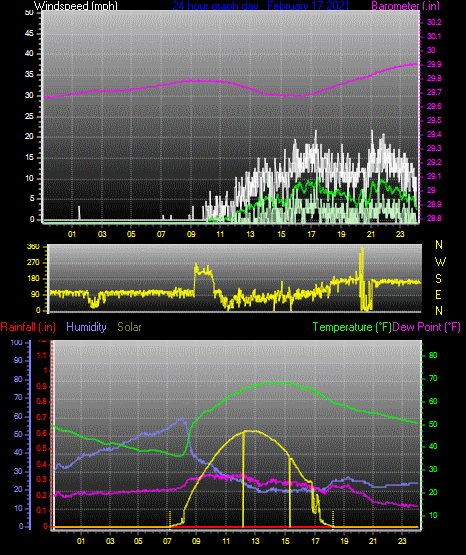The width and height of the screenshot is (466, 555).
Task: Click the Barometer (.in) axis title
Action: click(x=405, y=6)
